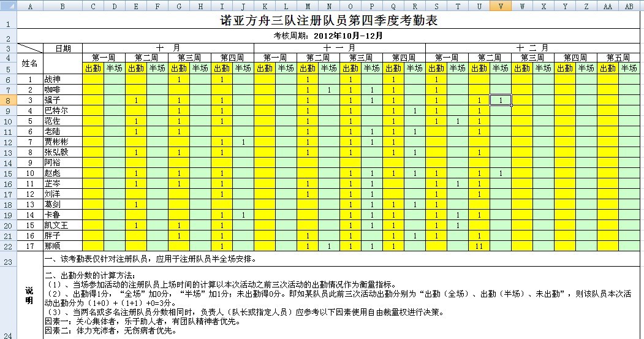Click the name cell 那顺
Viewport: 644px width, 339px height.
pos(63,246)
